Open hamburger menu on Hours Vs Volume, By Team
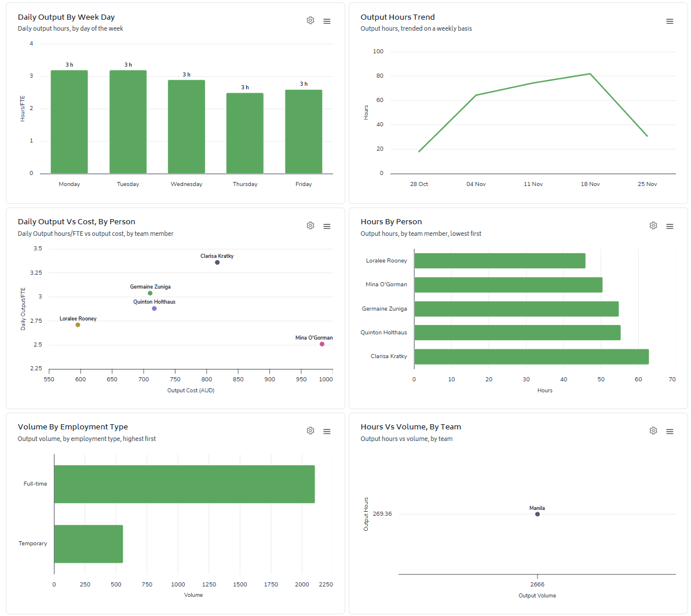The image size is (691, 616). click(x=670, y=431)
